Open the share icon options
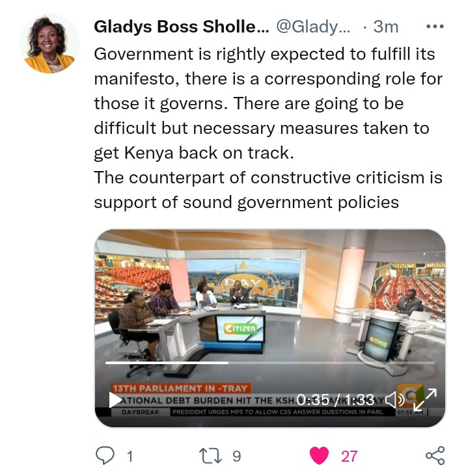Screen dimensions: 466x476 click(435, 455)
